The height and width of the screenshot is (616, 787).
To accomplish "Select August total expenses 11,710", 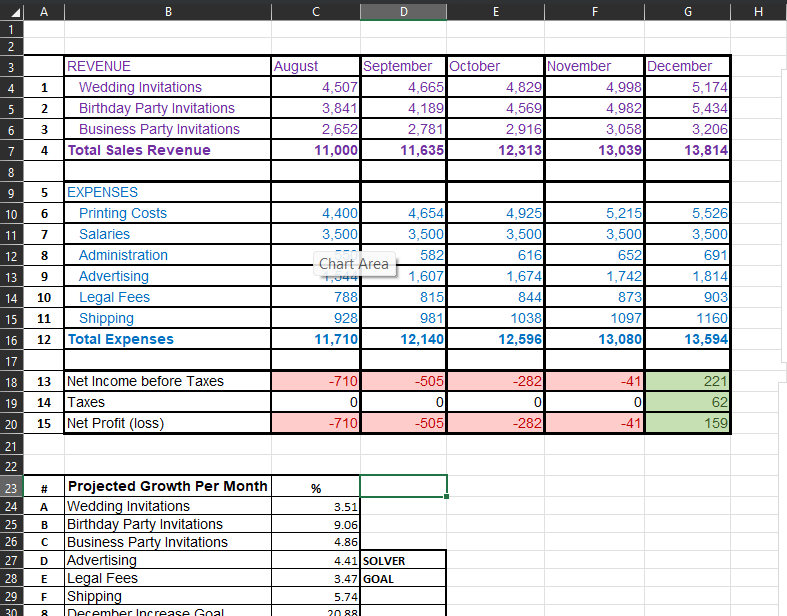I will click(316, 339).
